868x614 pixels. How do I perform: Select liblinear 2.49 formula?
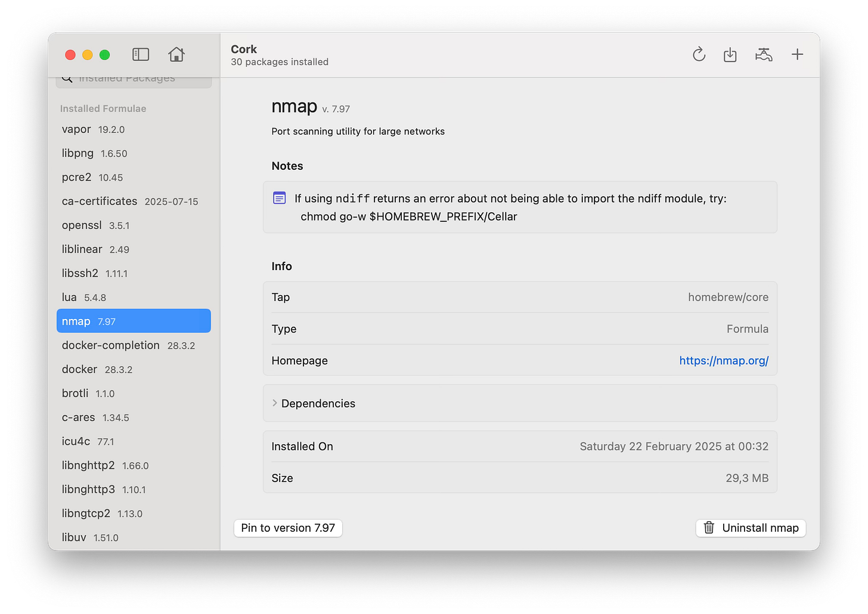tap(134, 249)
